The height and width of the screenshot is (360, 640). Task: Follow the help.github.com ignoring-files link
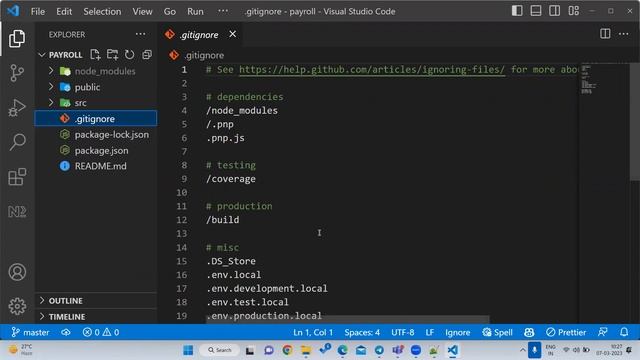click(371, 69)
